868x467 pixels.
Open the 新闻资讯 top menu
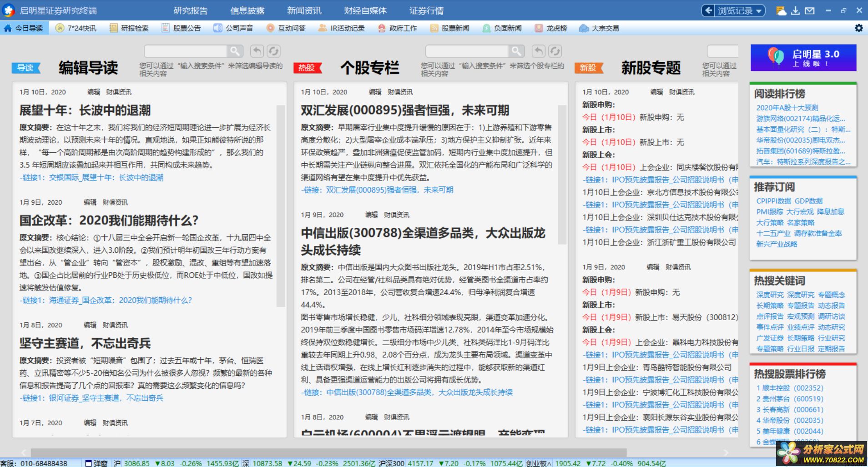(x=304, y=10)
